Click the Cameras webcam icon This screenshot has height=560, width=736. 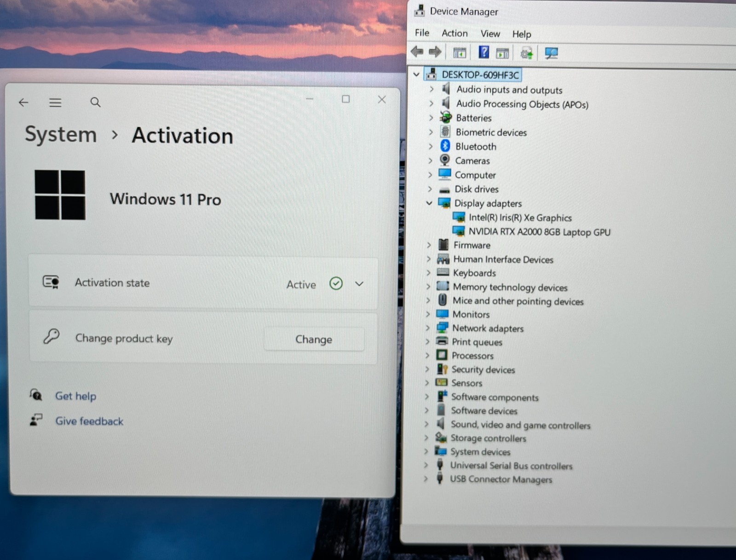pos(444,160)
